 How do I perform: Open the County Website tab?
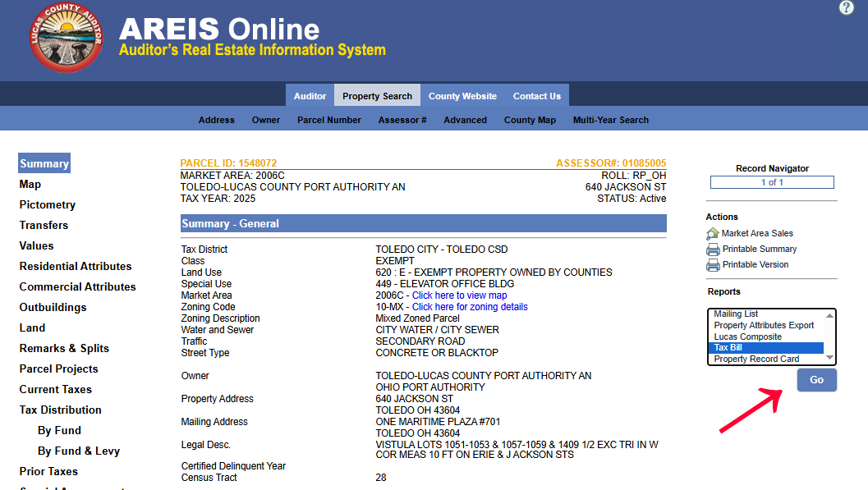tap(462, 96)
